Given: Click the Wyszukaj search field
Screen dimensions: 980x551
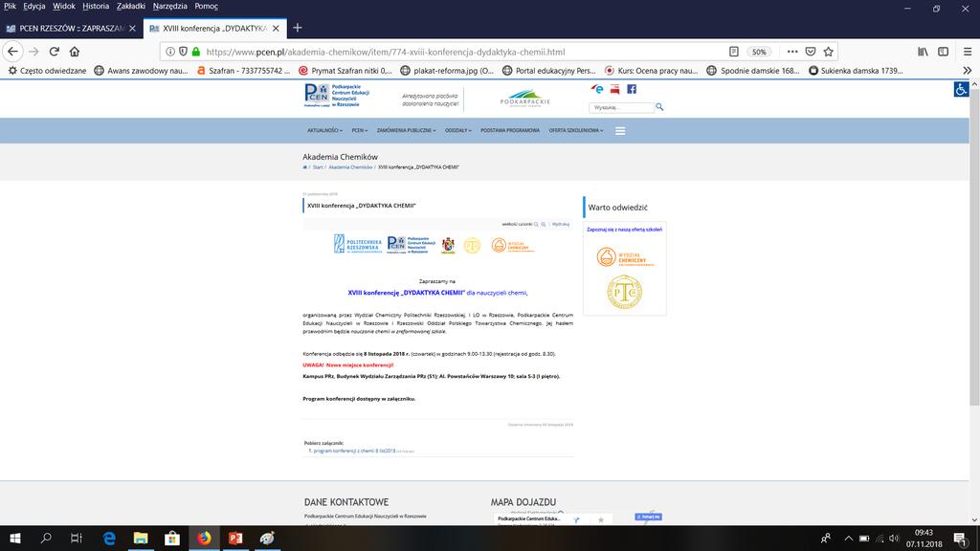Looking at the screenshot, I should [621, 107].
